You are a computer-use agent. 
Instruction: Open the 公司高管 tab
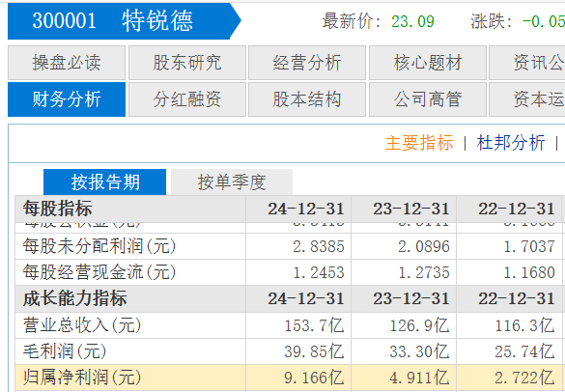428,99
